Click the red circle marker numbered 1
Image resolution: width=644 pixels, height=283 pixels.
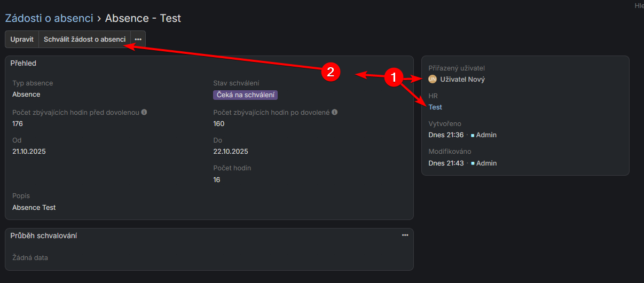(394, 78)
